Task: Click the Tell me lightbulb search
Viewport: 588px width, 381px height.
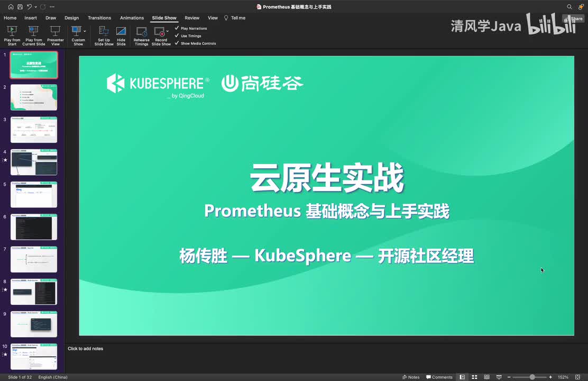Action: click(x=235, y=17)
